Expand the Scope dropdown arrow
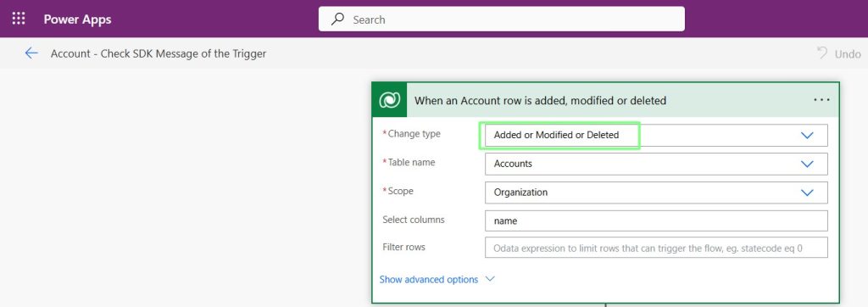The height and width of the screenshot is (307, 868). pos(807,193)
